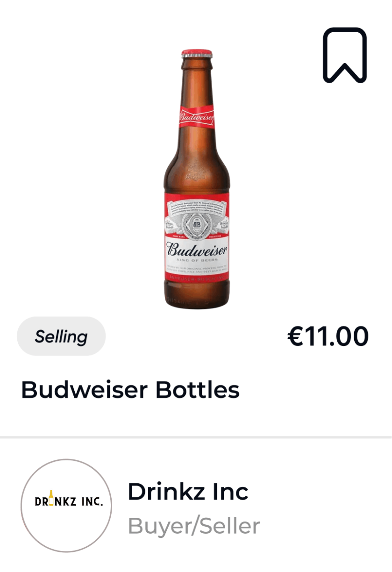Viewport: 392px width, 572px height.
Task: Open the Budweiser Bottles listing title
Action: click(130, 390)
